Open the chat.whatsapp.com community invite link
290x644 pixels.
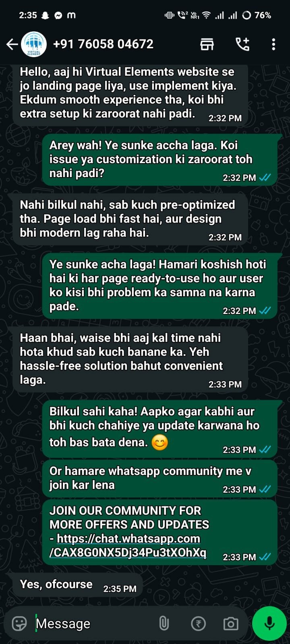128,545
